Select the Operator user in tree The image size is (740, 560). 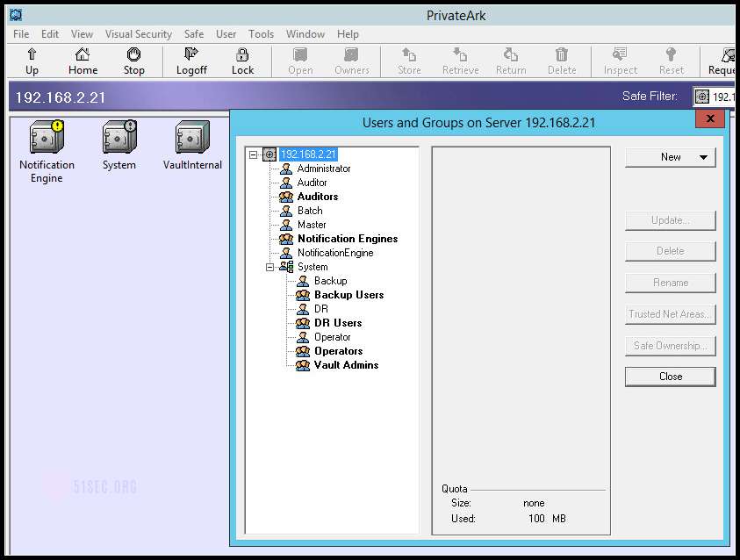332,337
